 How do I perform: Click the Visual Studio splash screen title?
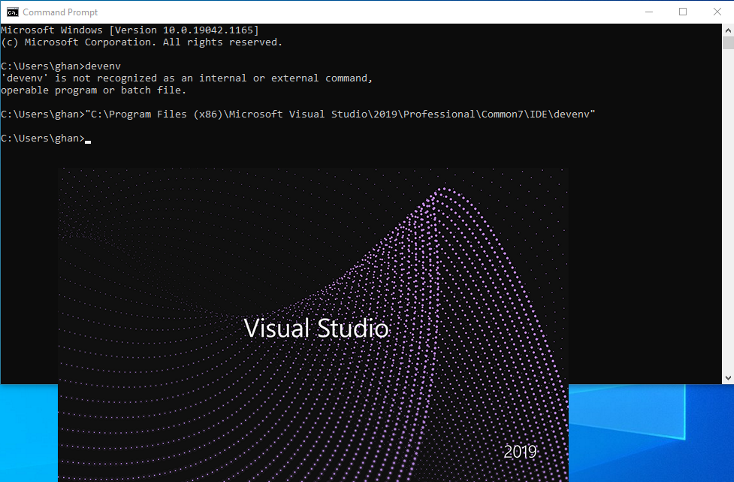316,328
